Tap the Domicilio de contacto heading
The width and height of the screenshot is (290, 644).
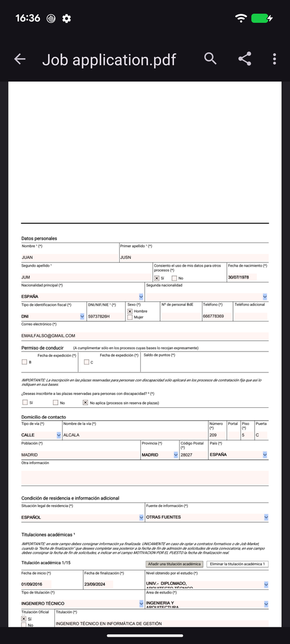coord(44,417)
